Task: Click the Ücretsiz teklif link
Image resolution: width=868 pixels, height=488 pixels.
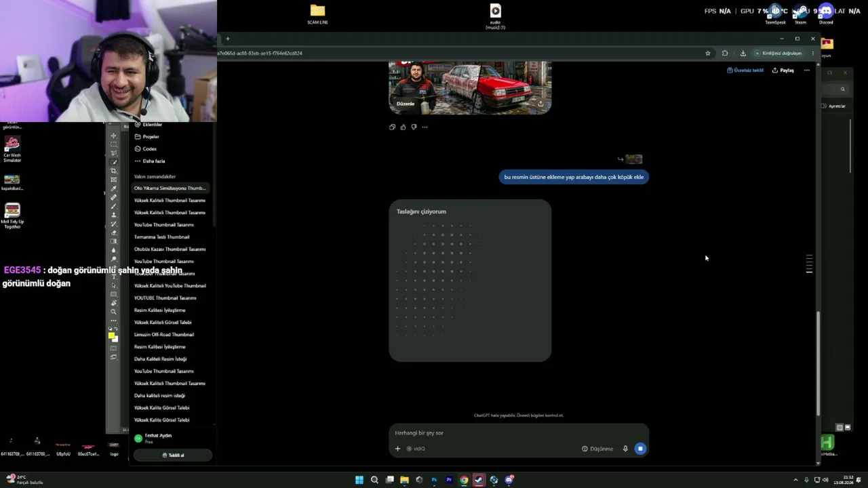Action: tap(745, 70)
